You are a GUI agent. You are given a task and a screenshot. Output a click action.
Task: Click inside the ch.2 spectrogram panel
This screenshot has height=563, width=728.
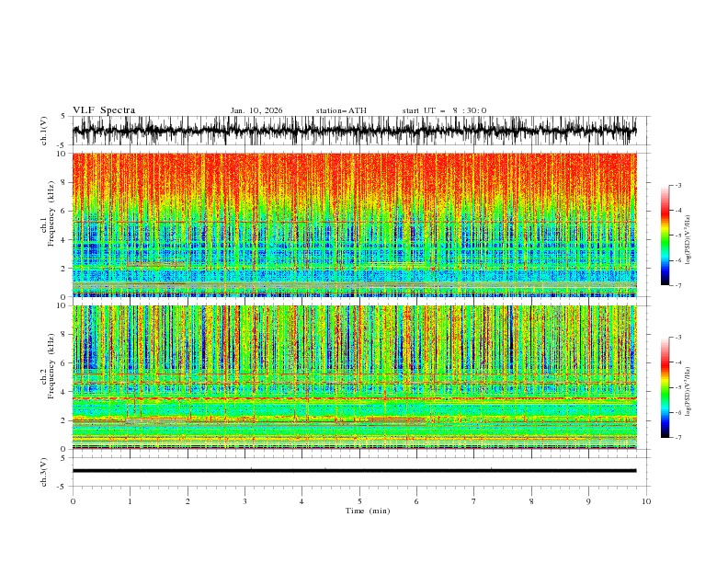pyautogui.click(x=354, y=377)
